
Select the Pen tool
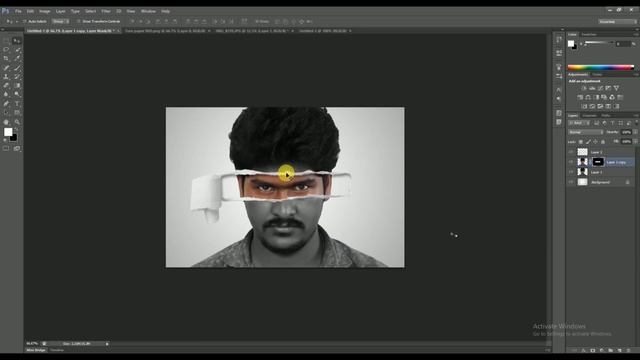(x=6, y=104)
